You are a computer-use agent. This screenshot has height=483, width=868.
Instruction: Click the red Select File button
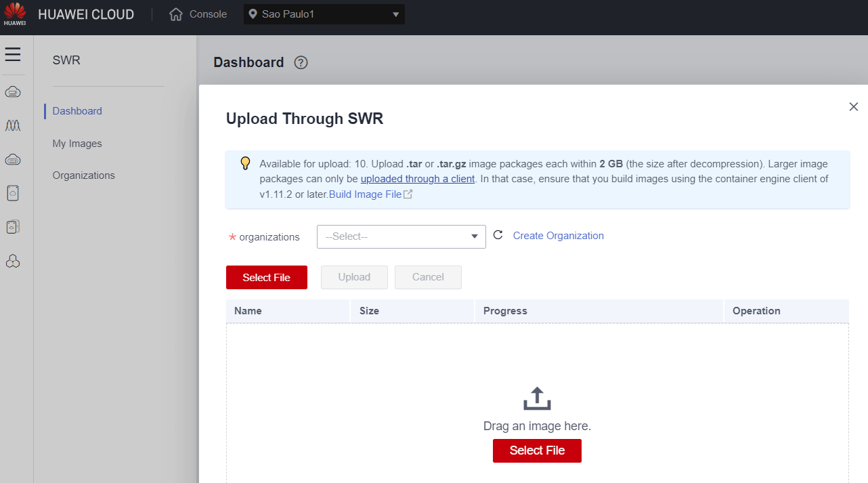pos(266,277)
